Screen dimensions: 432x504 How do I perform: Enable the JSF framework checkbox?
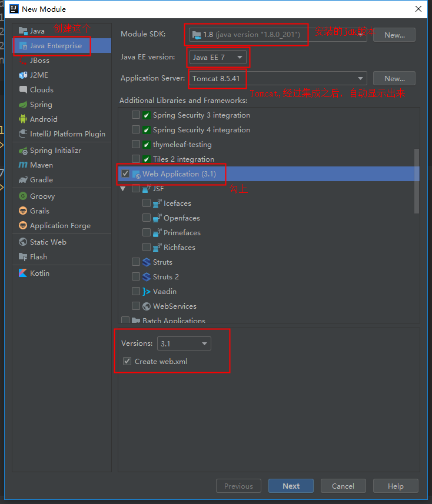point(136,189)
